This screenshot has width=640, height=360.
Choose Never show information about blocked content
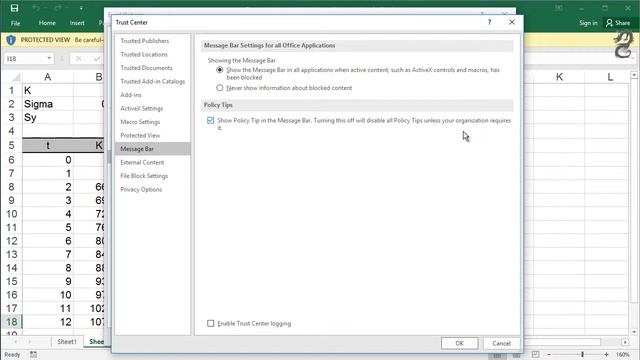coord(220,88)
